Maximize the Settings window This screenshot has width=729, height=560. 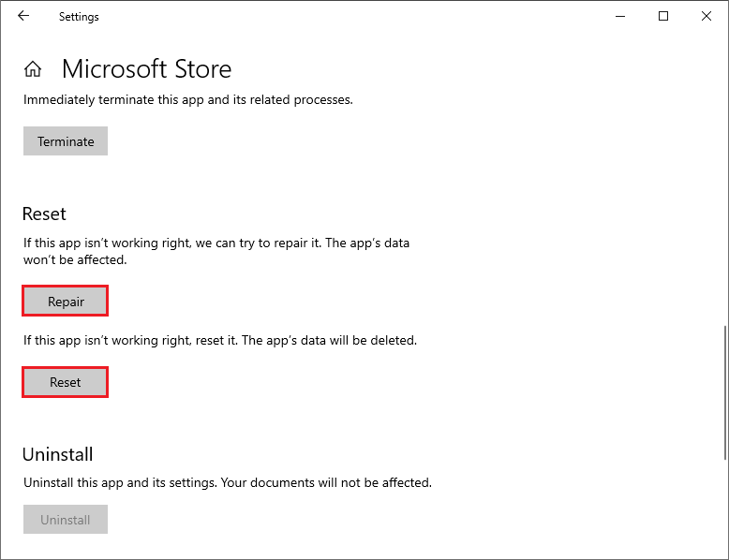663,16
